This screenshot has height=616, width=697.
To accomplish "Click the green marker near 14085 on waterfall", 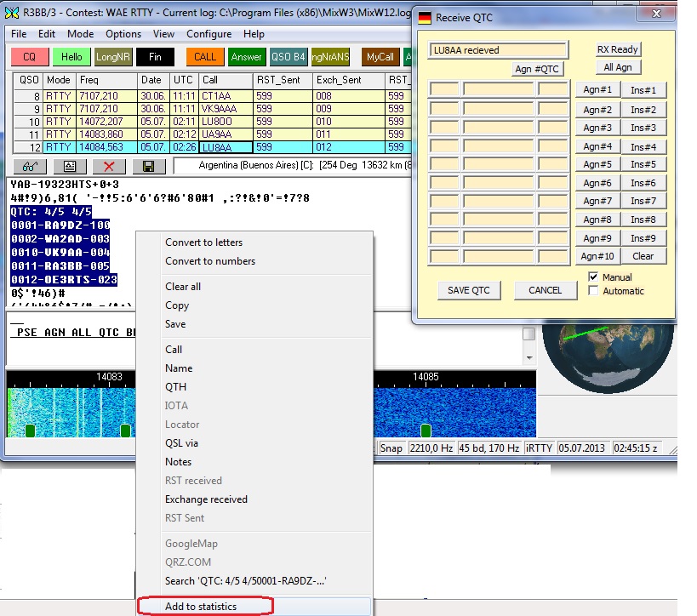I will tap(425, 431).
